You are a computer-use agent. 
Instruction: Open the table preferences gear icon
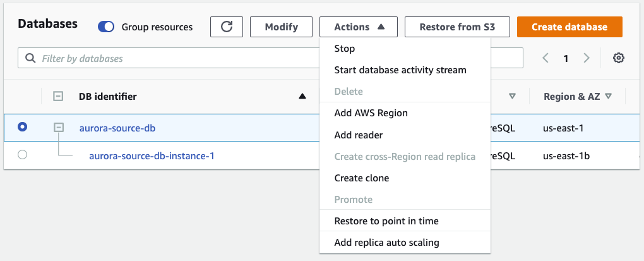point(619,58)
